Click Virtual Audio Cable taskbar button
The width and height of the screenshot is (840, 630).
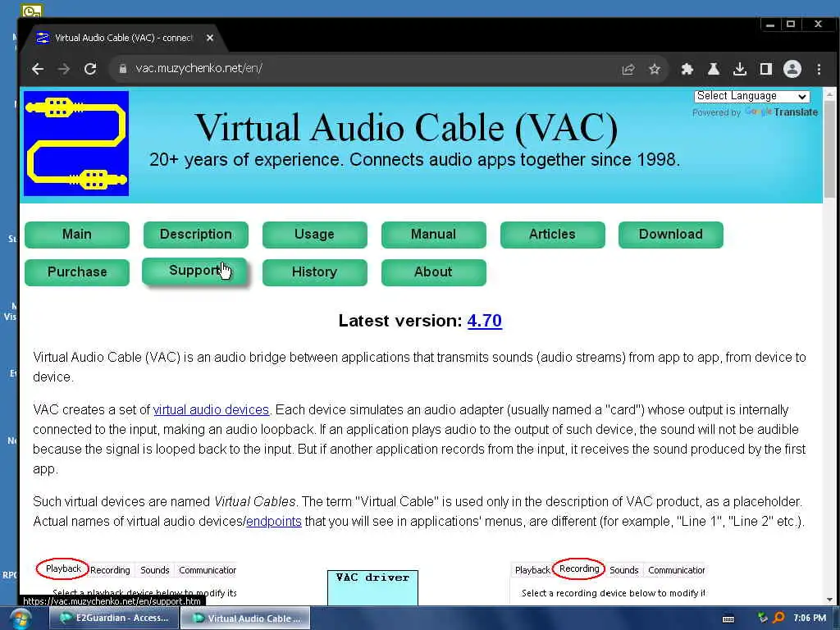coord(245,619)
